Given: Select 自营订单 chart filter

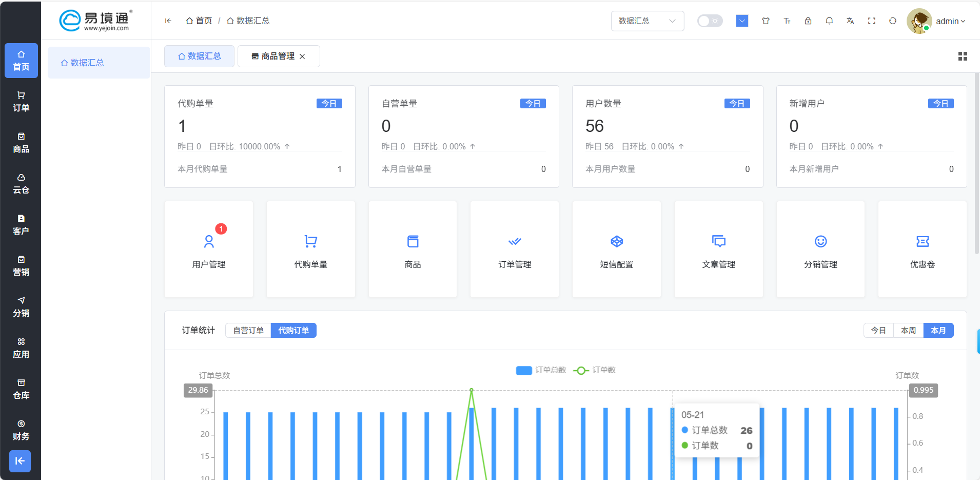Looking at the screenshot, I should [248, 330].
